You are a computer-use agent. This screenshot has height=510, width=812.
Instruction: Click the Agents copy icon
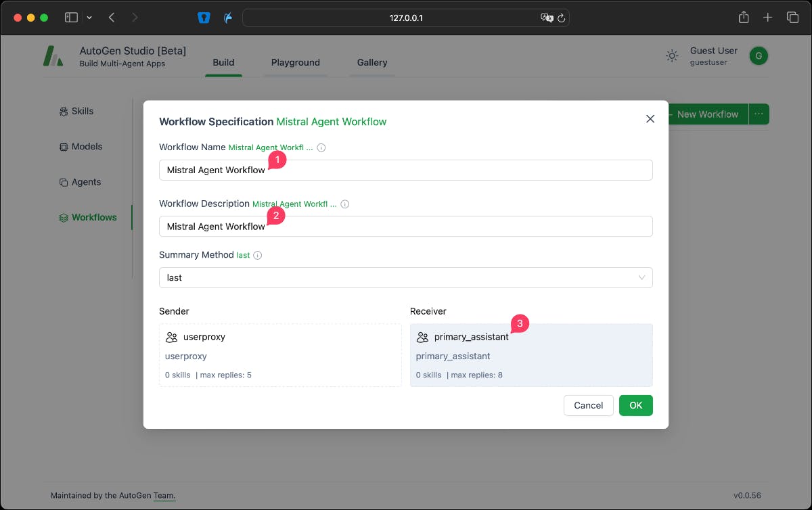(64, 183)
